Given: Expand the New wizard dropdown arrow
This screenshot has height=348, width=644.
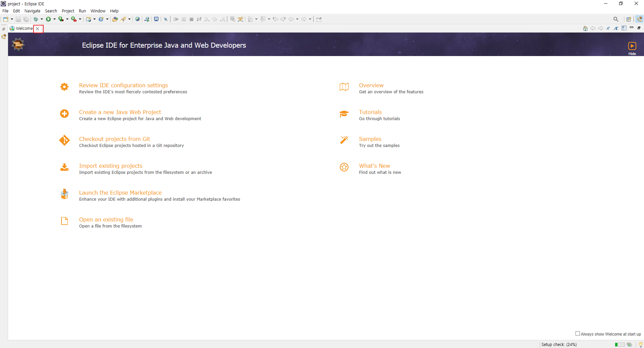Looking at the screenshot, I should (x=12, y=19).
